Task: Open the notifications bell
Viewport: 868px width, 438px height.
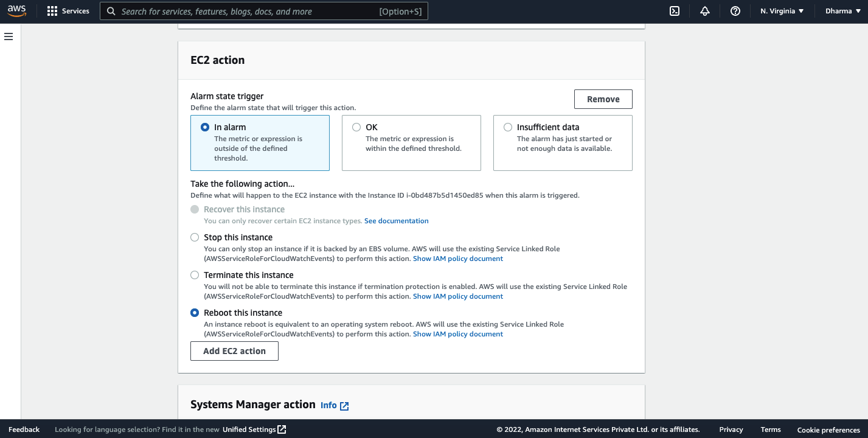Action: pyautogui.click(x=705, y=11)
